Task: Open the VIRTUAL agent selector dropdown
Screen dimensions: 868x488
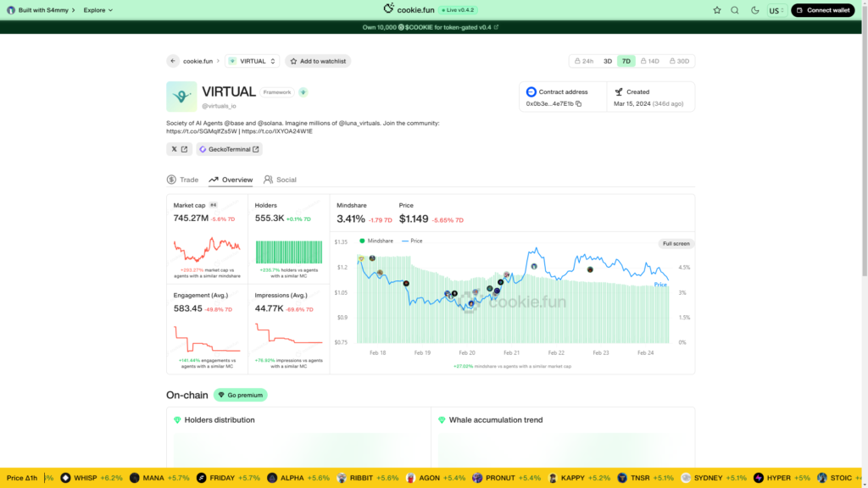Action: click(253, 61)
